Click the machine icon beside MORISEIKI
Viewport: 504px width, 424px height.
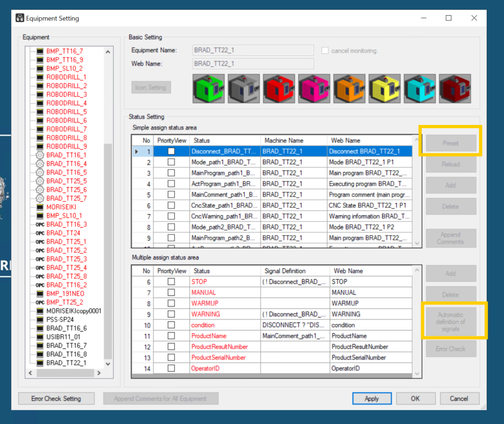[x=40, y=207]
